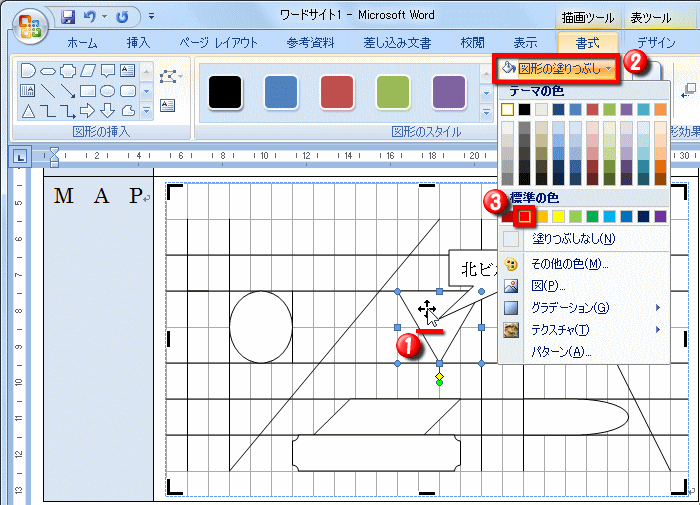
Task: Click the green rotation handle of the triangle
Action: pyautogui.click(x=439, y=383)
